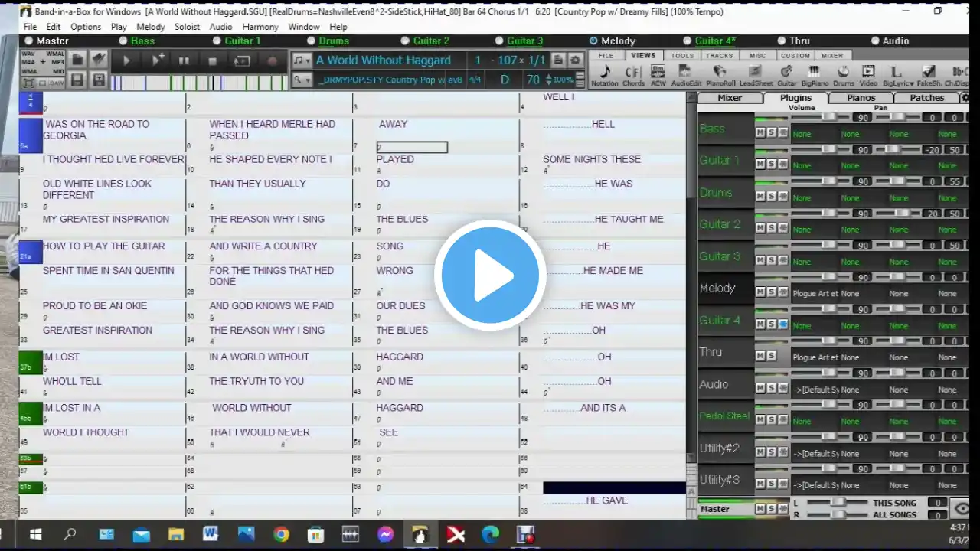Save the song with floppy icon
This screenshot has width=980, height=551.
pyautogui.click(x=77, y=80)
